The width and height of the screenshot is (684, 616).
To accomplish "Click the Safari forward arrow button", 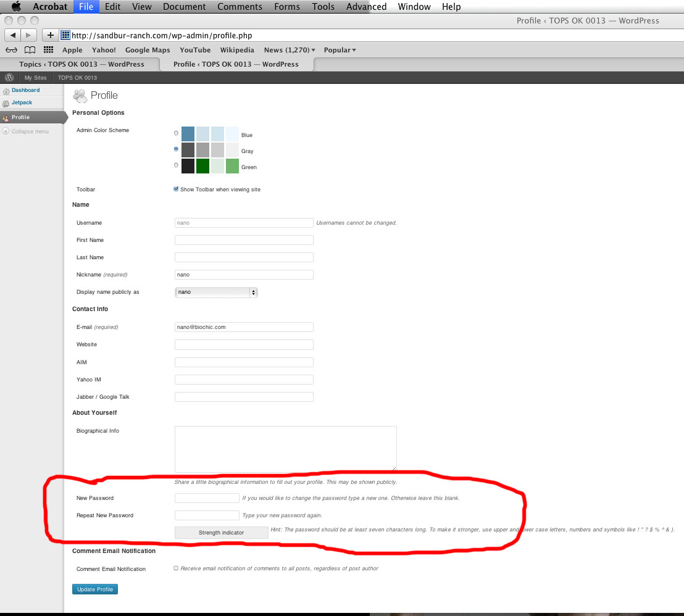I will 29,36.
